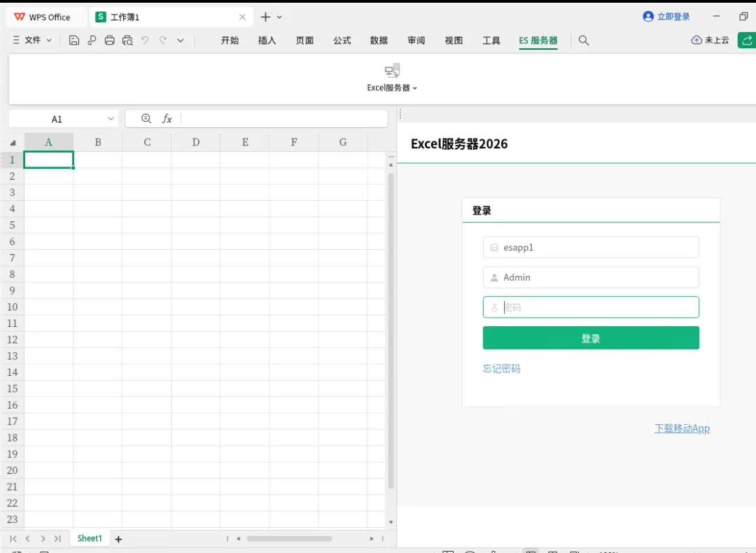Open the 审阅 ribbon tab
This screenshot has width=756, height=553.
pos(416,41)
